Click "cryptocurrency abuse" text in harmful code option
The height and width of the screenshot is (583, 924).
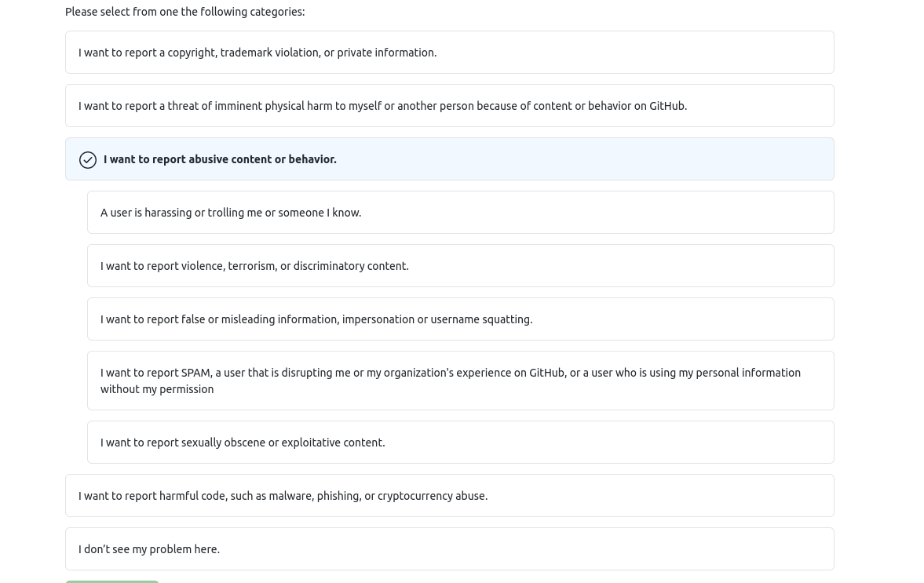coord(433,497)
